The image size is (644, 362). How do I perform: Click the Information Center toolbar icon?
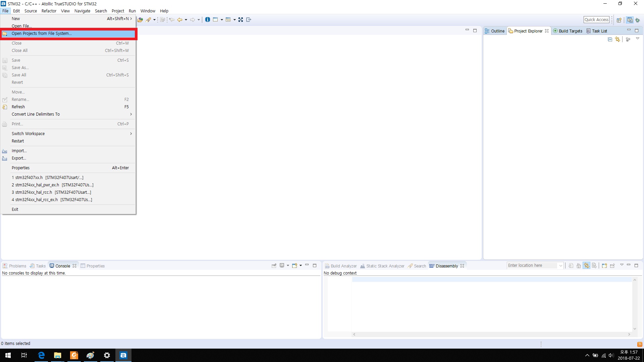(x=208, y=20)
